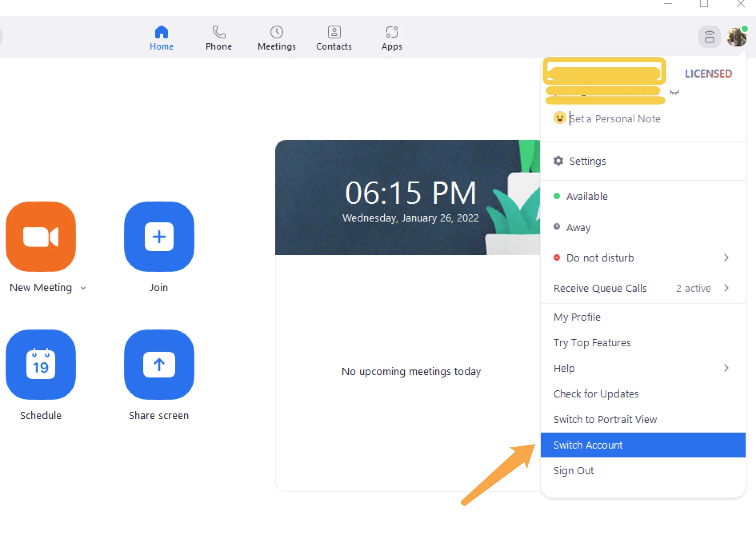Set status to Away

pos(643,228)
